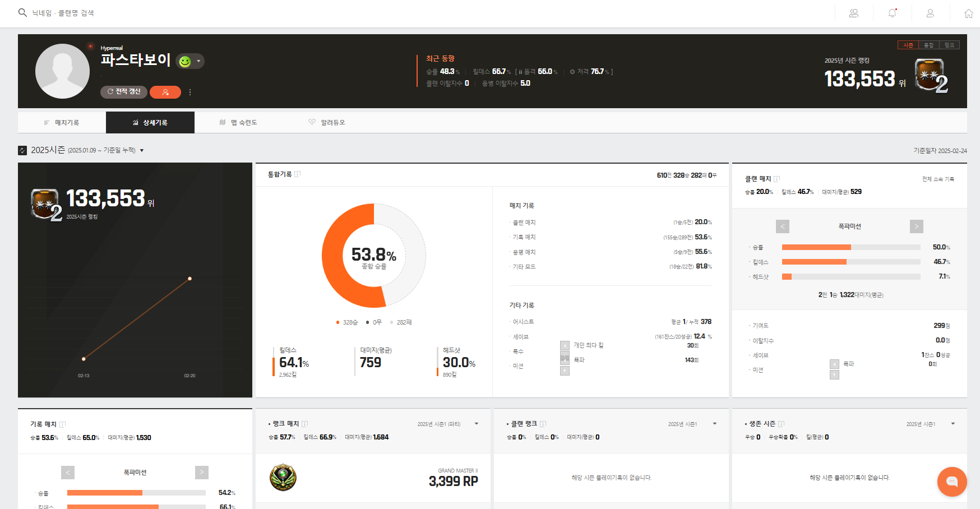
Task: Open the 맵 숙련도 tab
Action: 239,122
